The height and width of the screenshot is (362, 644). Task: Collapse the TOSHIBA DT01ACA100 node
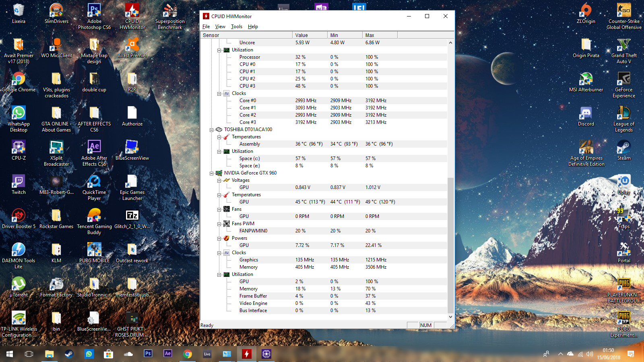(211, 130)
